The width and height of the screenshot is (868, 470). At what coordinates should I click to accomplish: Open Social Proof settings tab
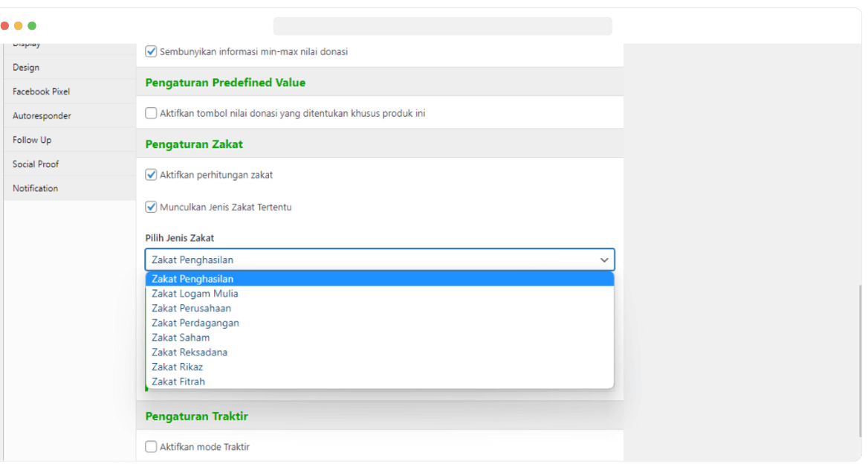36,164
